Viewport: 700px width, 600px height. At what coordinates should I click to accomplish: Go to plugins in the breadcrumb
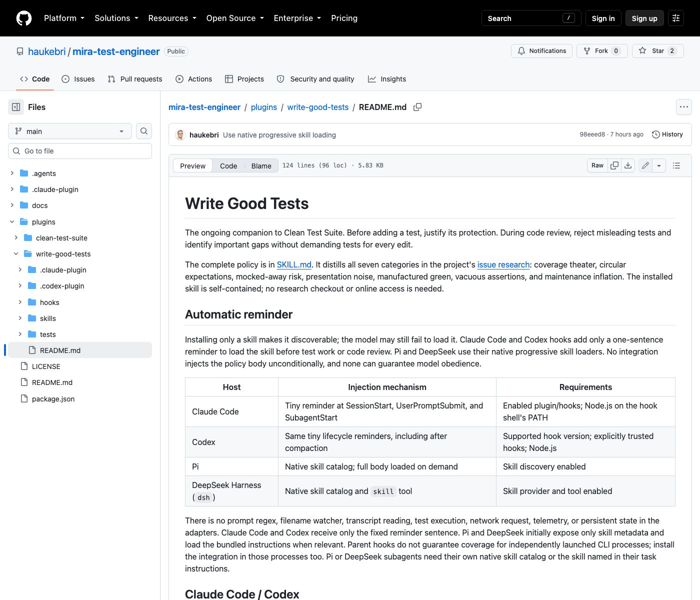coord(263,107)
